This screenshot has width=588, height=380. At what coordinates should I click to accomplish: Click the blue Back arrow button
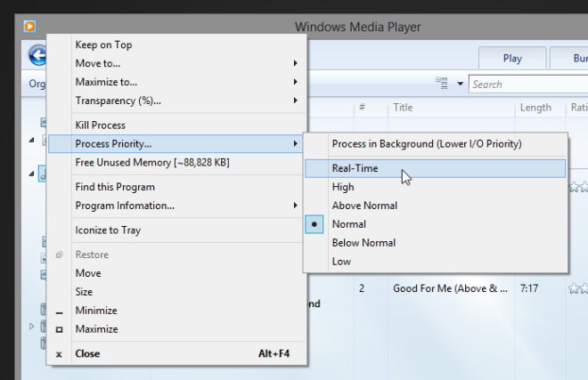(37, 55)
